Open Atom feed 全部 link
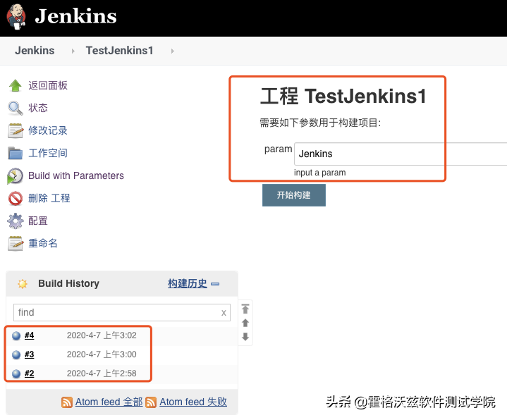 109,402
